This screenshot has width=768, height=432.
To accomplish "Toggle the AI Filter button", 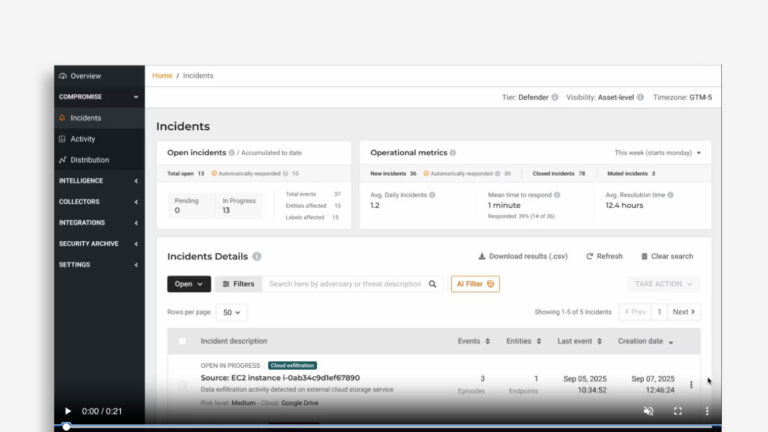I will 475,284.
